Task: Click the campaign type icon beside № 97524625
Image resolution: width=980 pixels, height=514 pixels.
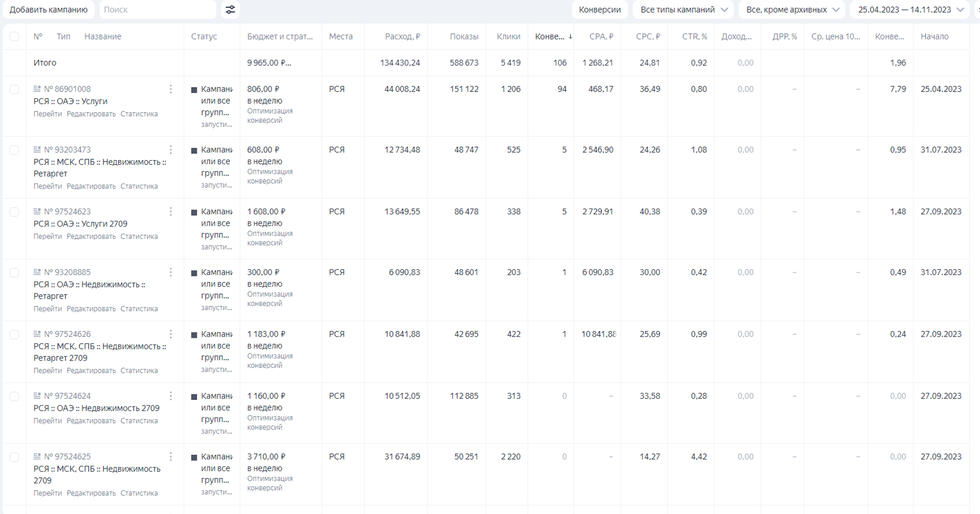Action: point(36,456)
